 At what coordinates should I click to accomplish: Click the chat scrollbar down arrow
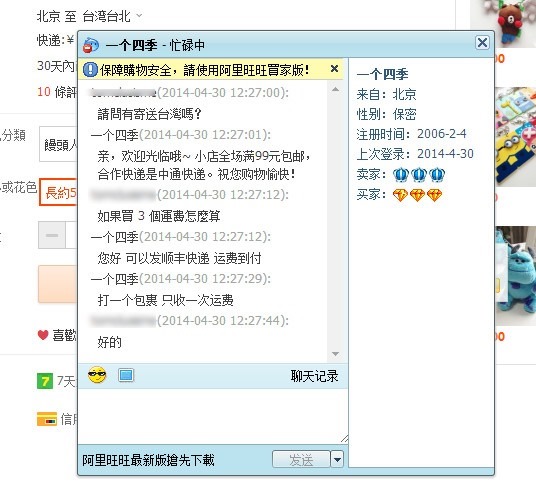pyautogui.click(x=335, y=354)
